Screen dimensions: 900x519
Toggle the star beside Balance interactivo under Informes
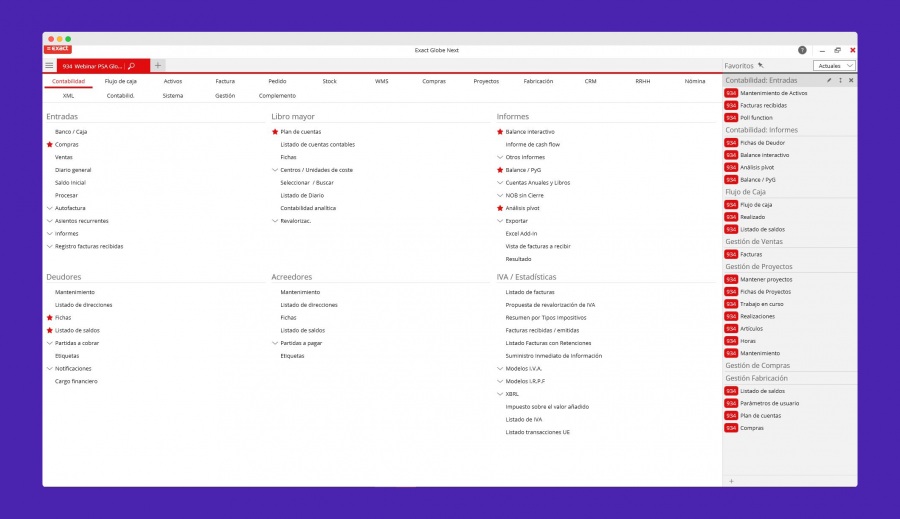[x=500, y=132]
